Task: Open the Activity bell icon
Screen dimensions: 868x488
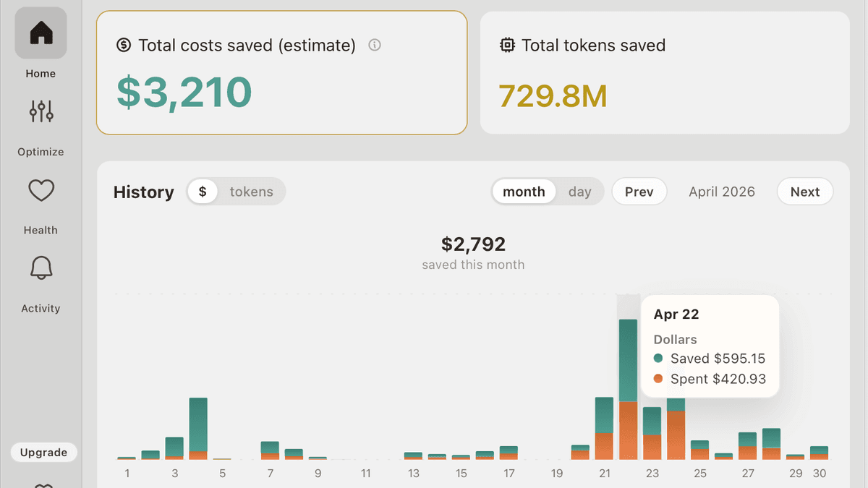Action: pyautogui.click(x=41, y=268)
